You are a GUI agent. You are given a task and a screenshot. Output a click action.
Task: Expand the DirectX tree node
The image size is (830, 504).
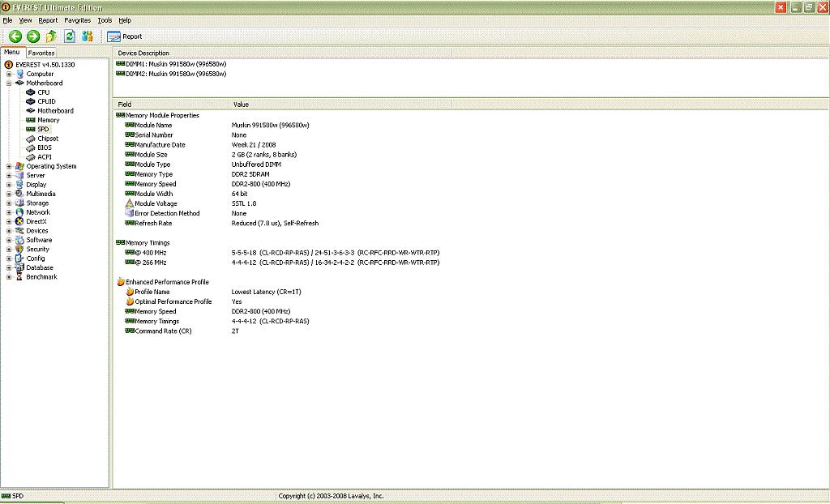tap(8, 221)
